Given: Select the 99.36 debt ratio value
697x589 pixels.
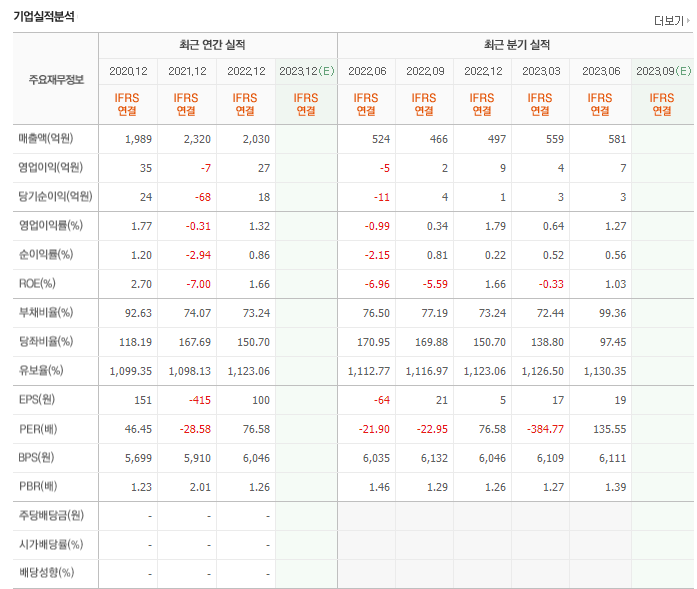Looking at the screenshot, I should tap(613, 313).
